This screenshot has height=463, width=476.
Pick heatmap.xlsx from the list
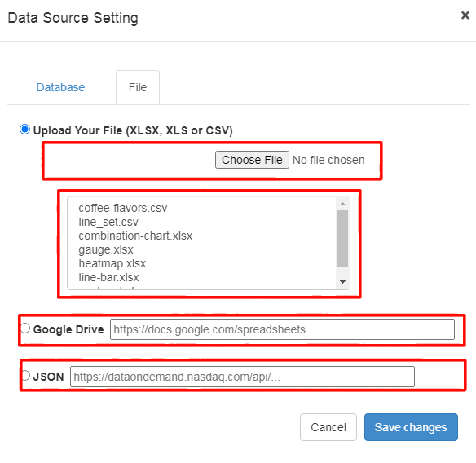[x=112, y=263]
